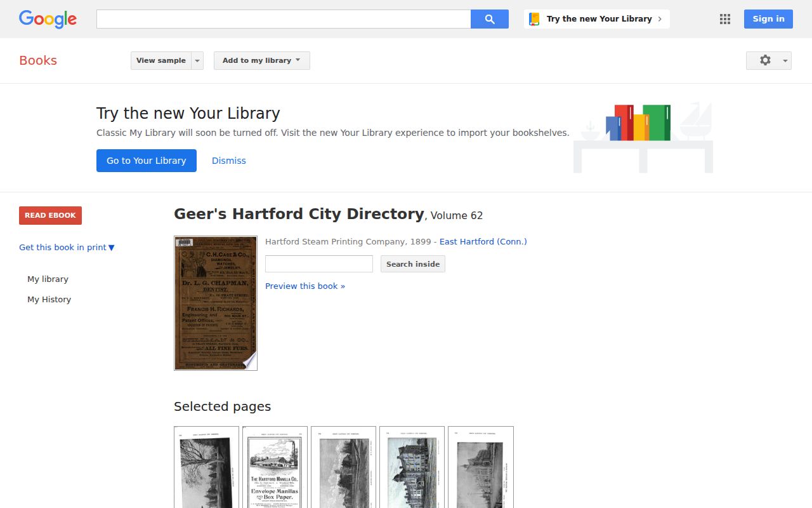
Task: Open the Google apps grid
Action: (x=725, y=19)
